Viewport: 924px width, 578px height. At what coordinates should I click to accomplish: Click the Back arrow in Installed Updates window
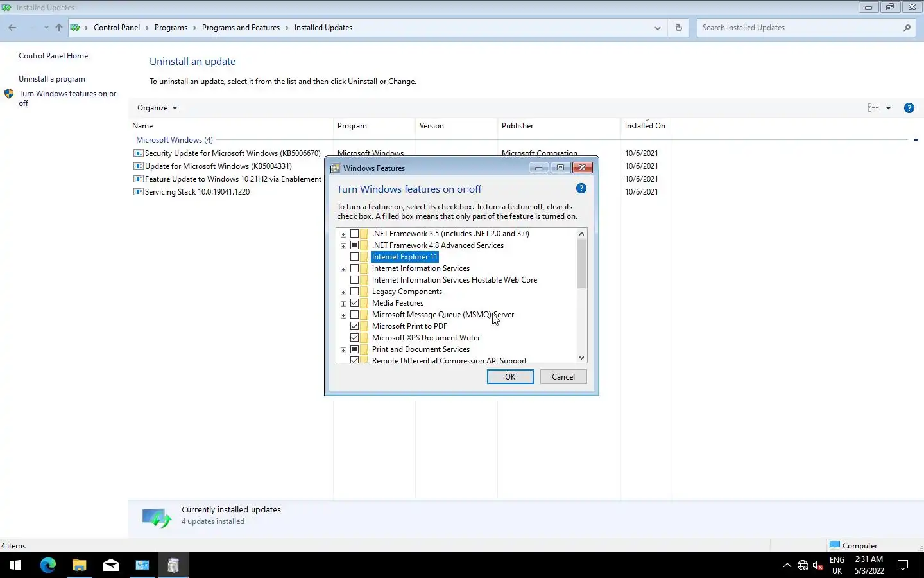[12, 28]
